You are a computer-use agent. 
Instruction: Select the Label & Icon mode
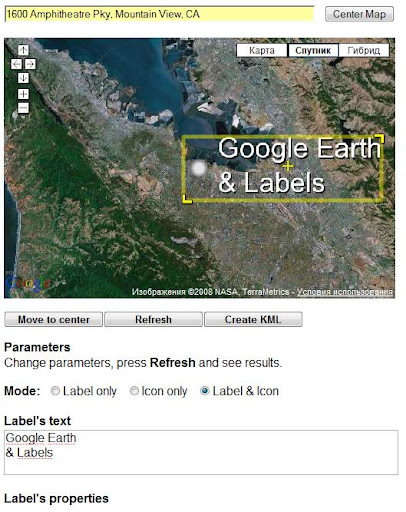point(205,391)
